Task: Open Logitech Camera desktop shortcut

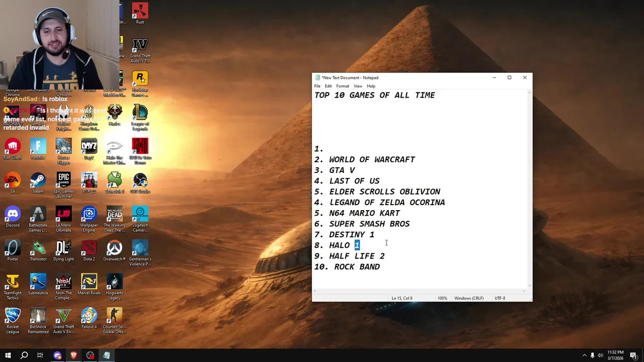Action: (140, 220)
